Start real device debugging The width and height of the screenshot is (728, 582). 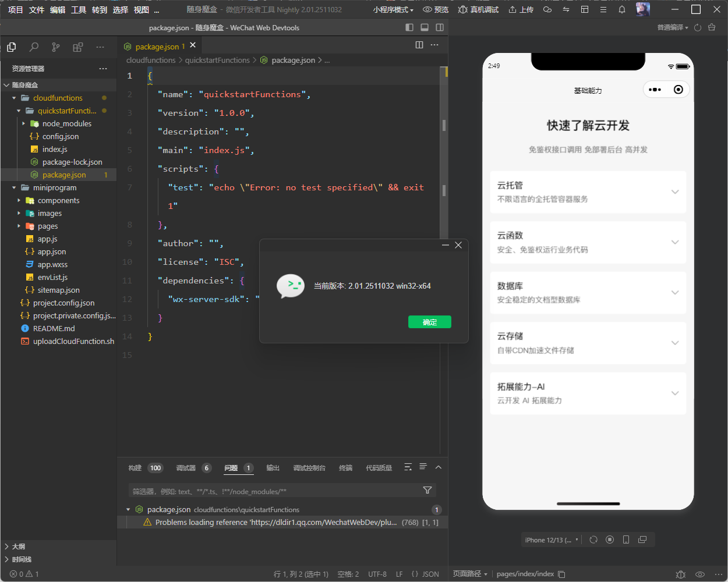[x=478, y=10]
